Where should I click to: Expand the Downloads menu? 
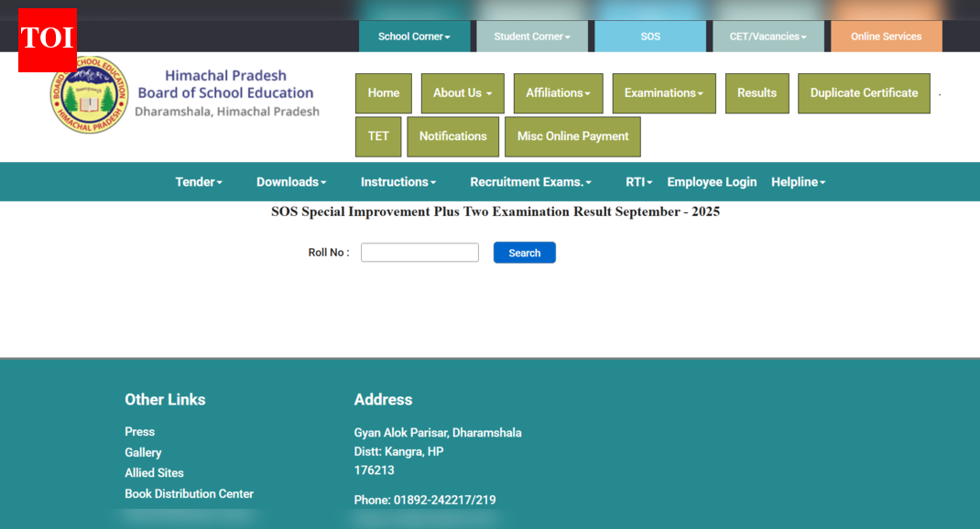(289, 181)
